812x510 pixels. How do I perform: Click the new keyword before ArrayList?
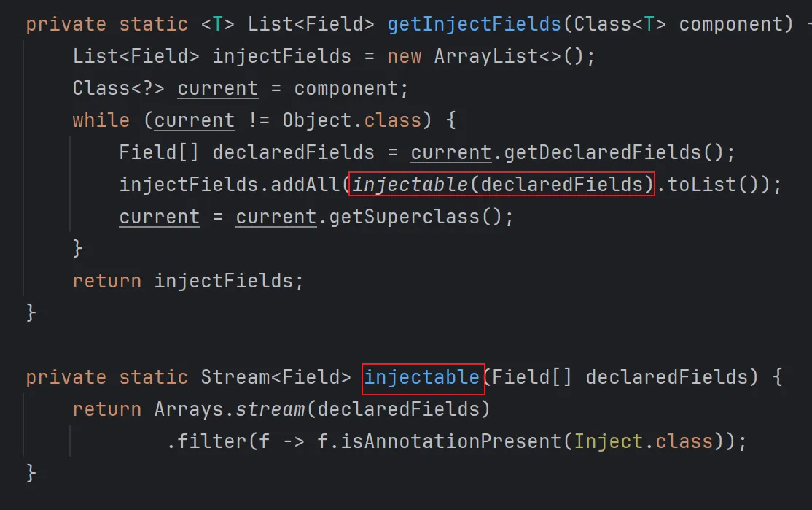click(x=404, y=56)
